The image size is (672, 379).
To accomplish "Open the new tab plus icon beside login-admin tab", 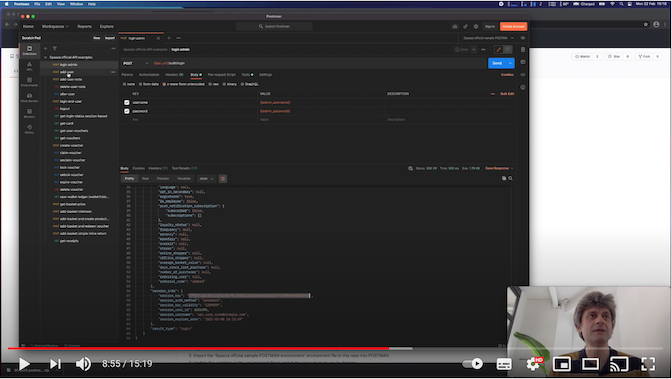I will pos(169,38).
